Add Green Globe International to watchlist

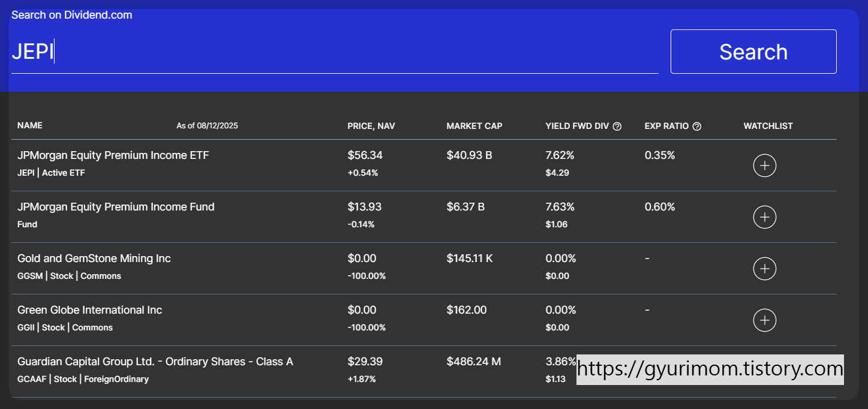[764, 320]
